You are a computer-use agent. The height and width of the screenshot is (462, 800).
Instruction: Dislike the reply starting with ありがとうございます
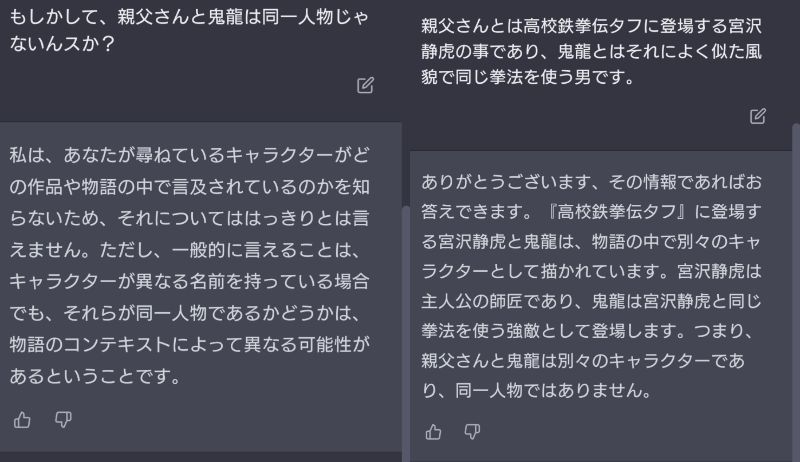[473, 432]
